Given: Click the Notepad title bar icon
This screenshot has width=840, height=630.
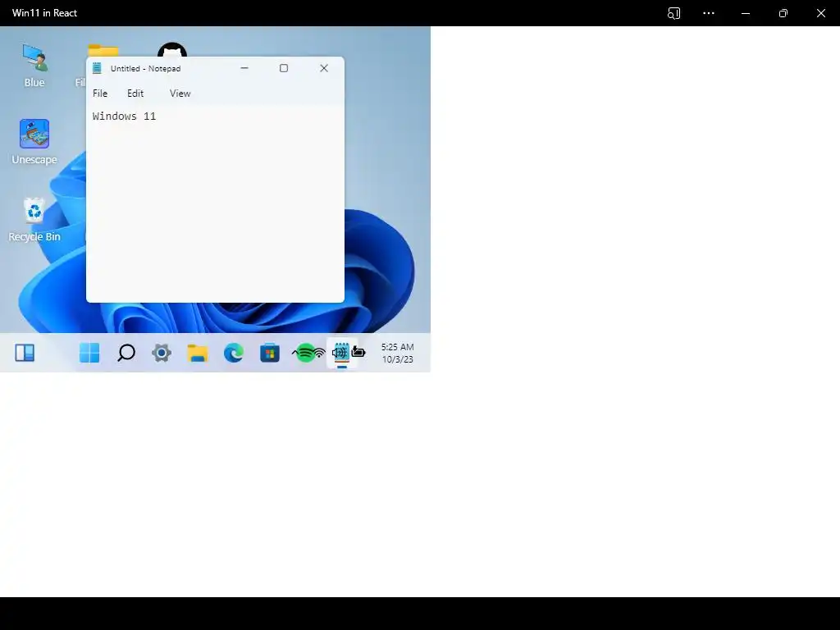Looking at the screenshot, I should point(97,68).
